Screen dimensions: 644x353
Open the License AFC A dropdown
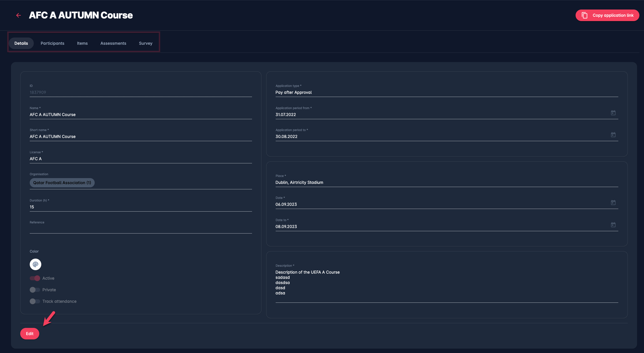pos(141,159)
